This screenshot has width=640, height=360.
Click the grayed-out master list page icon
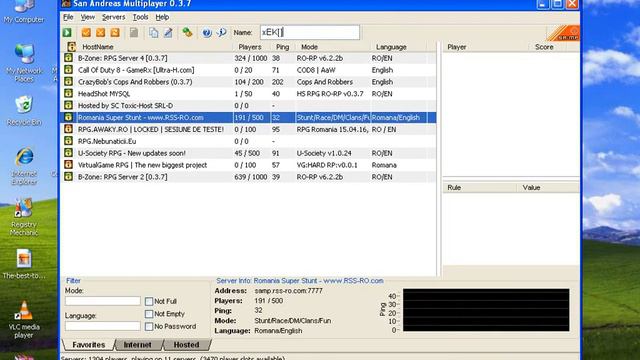pyautogui.click(x=134, y=33)
